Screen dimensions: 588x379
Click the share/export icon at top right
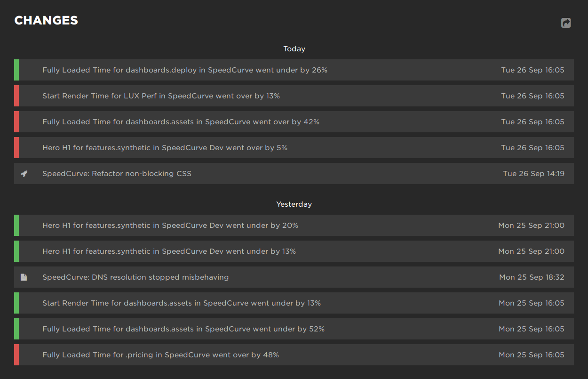click(566, 23)
